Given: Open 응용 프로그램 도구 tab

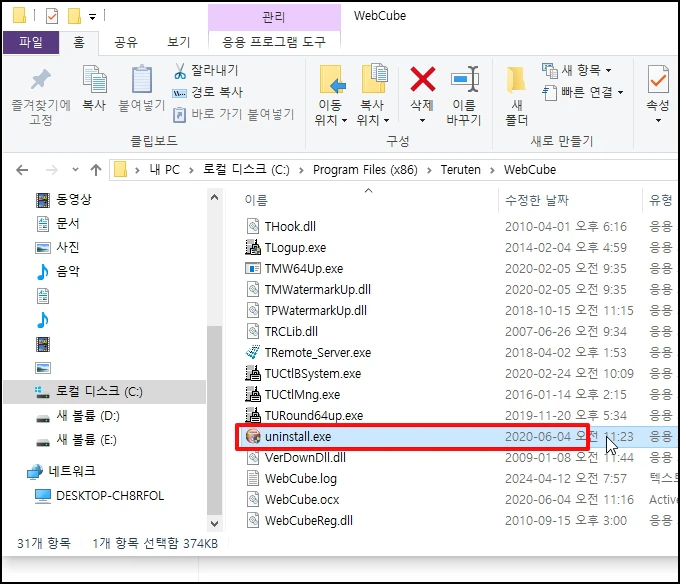Looking at the screenshot, I should click(x=274, y=42).
